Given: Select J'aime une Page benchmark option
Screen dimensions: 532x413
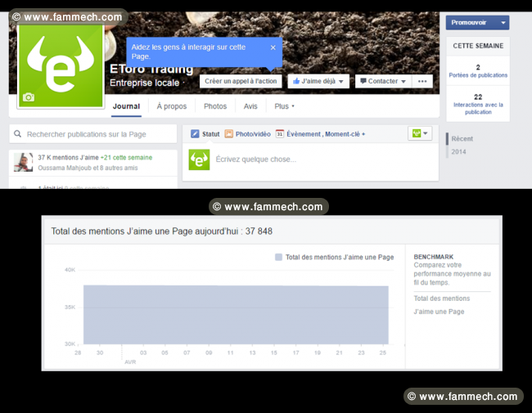Looking at the screenshot, I should [439, 312].
